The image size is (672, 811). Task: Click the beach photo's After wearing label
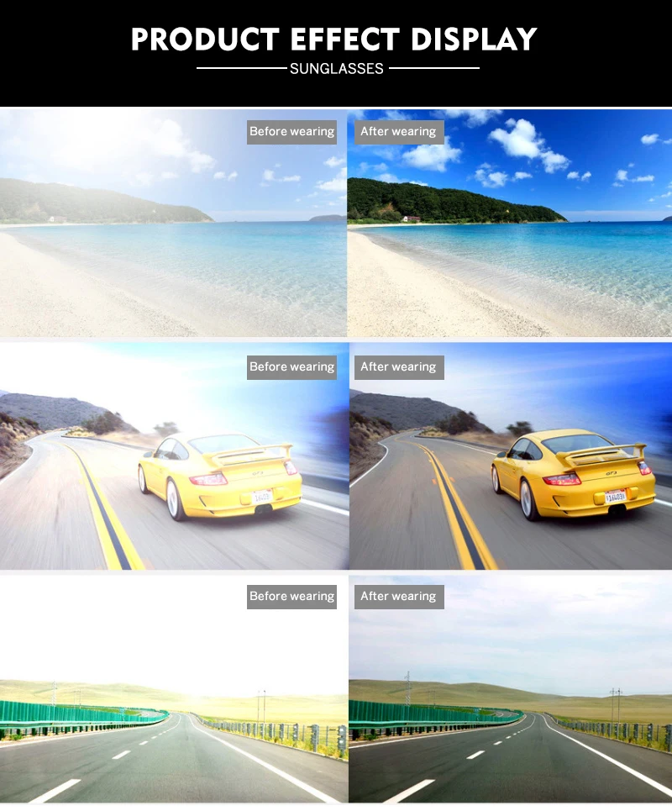pos(399,132)
